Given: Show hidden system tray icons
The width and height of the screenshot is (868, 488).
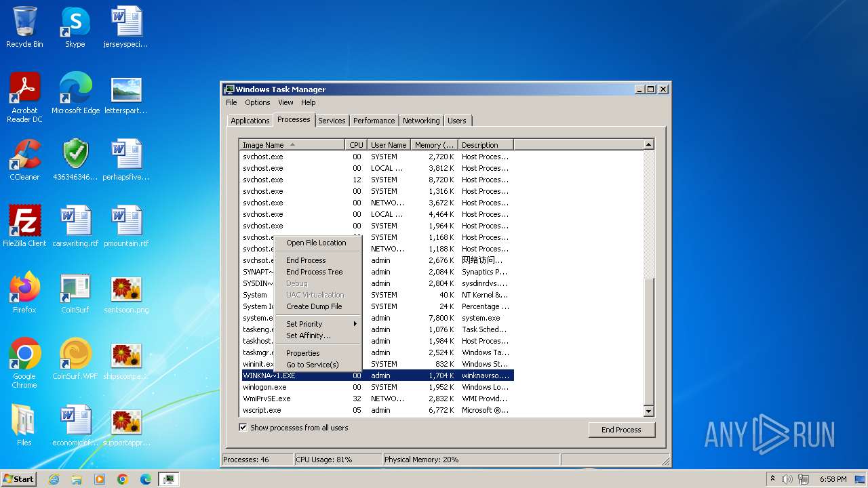Looking at the screenshot, I should 772,479.
